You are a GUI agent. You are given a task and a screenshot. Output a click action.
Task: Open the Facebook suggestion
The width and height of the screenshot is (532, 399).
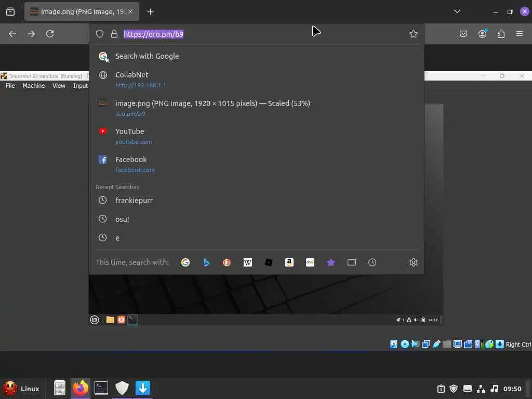(257, 165)
